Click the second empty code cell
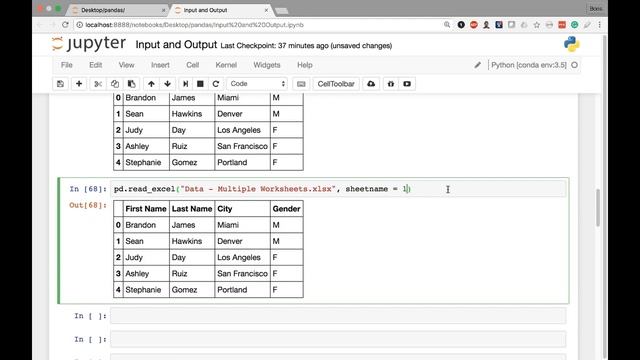Screen dimensions: 640x360 pyautogui.click(x=338, y=339)
